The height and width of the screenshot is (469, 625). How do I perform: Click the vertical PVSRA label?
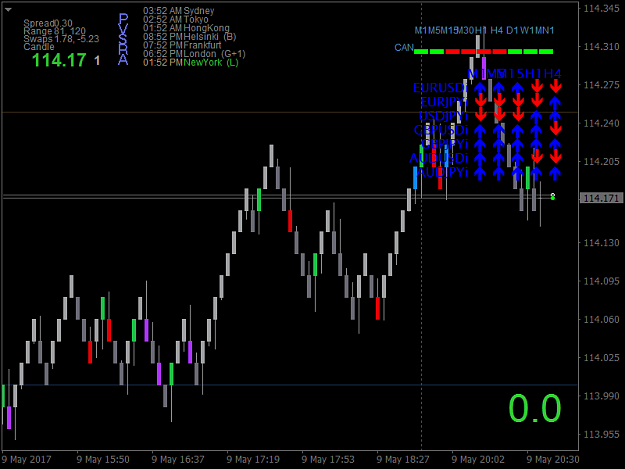pos(123,39)
